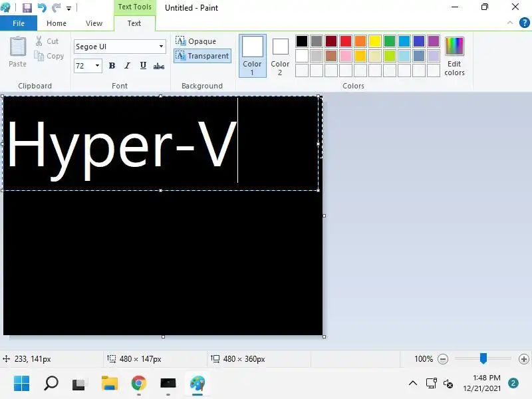Screen dimensions: 532x399
Task: Click the canvas bottom-right corner handle
Action: pos(325,336)
